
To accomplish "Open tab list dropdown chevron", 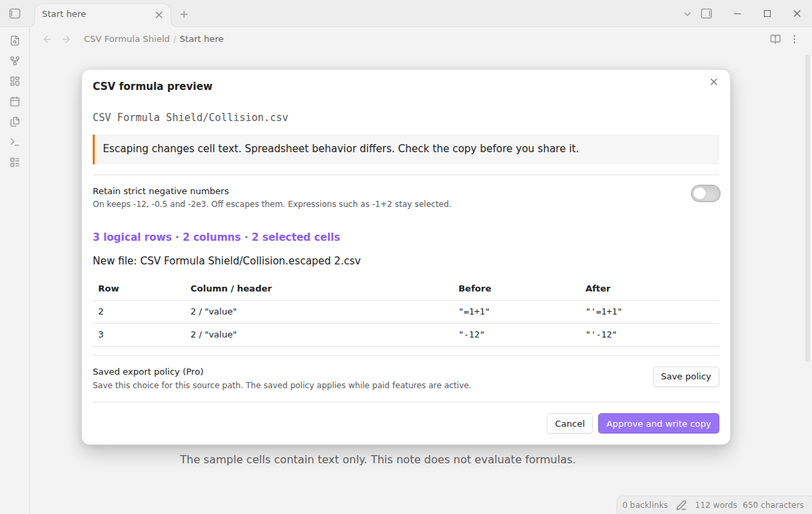I will click(x=687, y=14).
